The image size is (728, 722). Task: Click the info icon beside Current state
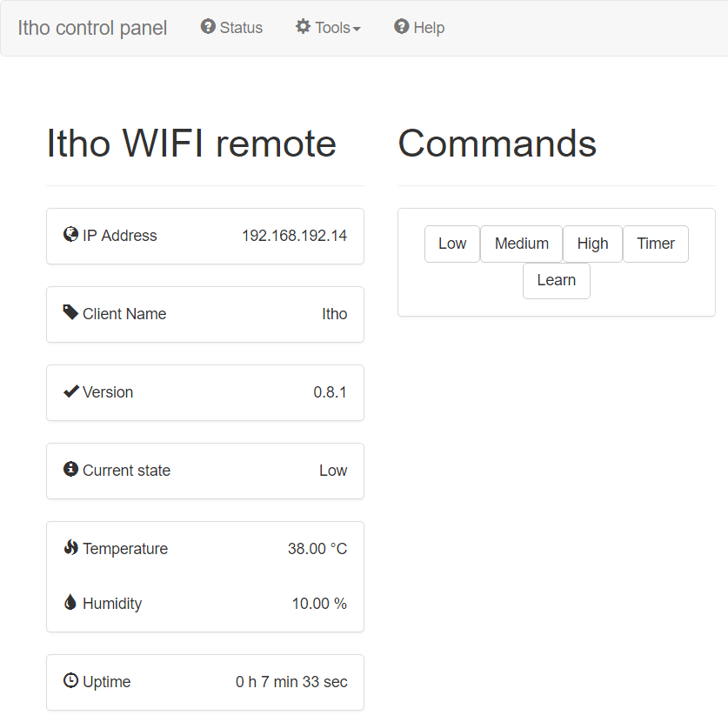point(71,470)
